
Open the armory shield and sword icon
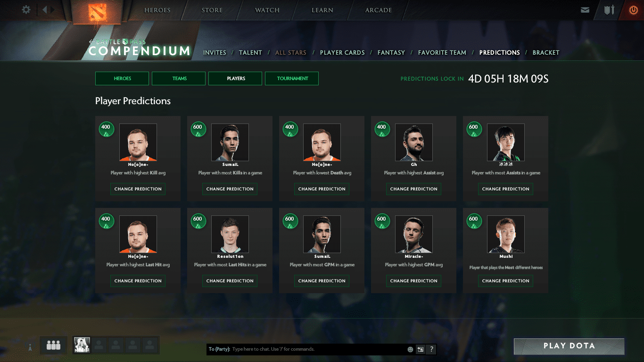point(609,10)
